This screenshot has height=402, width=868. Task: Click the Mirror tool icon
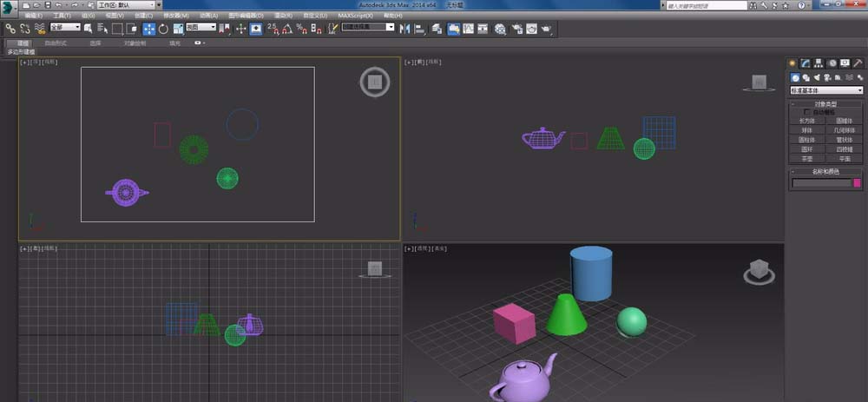pos(404,29)
